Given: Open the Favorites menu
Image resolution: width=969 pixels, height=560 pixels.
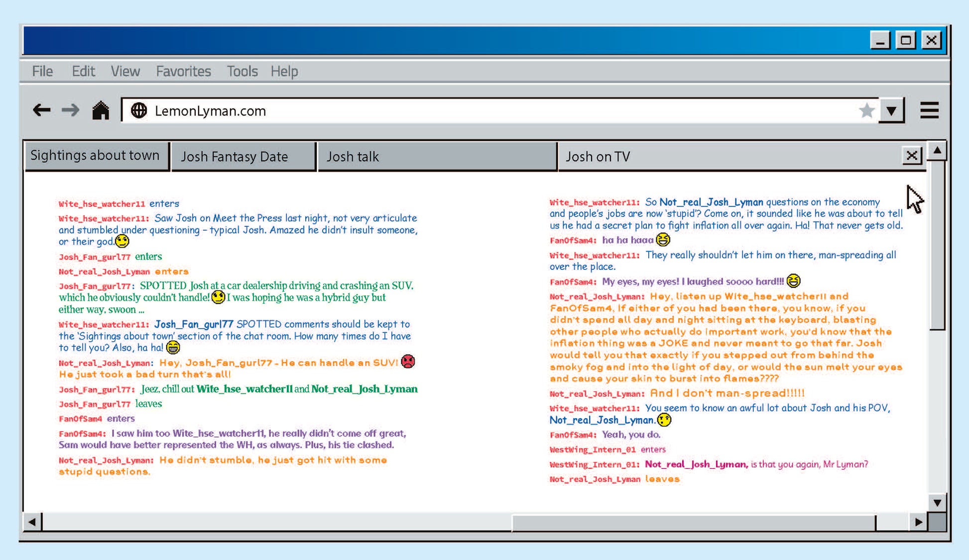Looking at the screenshot, I should [x=183, y=71].
